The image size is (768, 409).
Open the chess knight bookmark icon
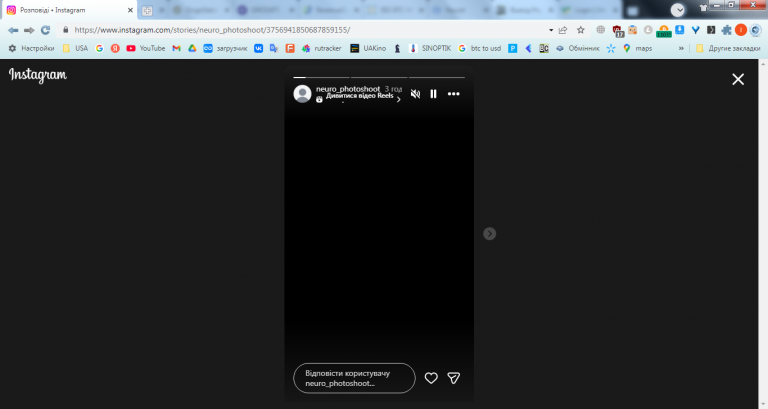(397, 48)
